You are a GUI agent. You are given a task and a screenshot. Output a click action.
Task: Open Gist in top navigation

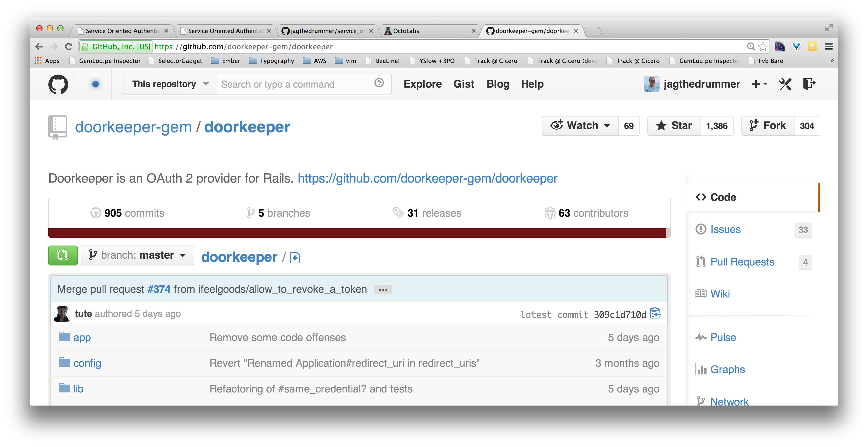pos(464,84)
